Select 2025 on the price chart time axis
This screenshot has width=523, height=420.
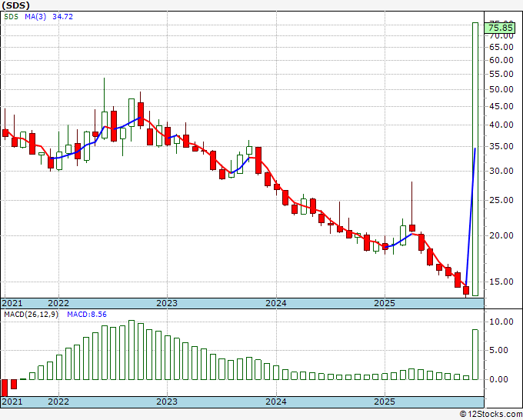(385, 303)
